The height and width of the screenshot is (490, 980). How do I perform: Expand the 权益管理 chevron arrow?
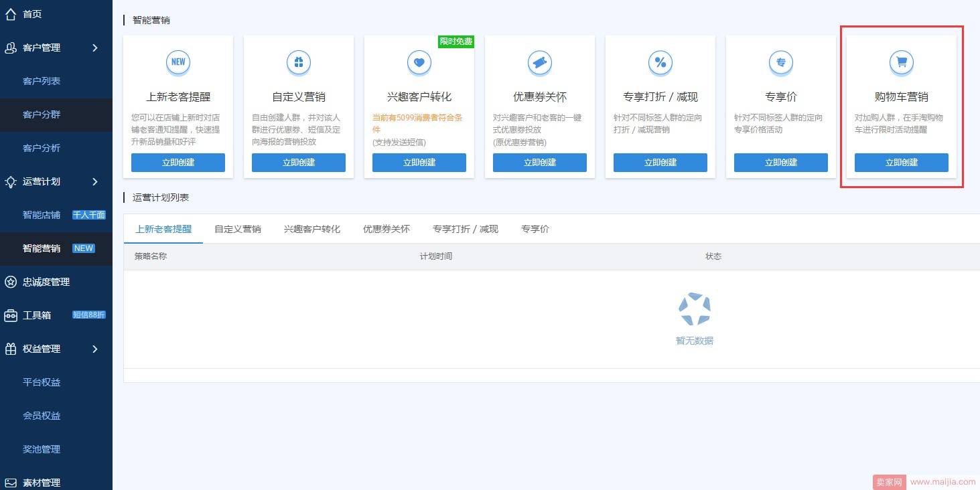[94, 349]
